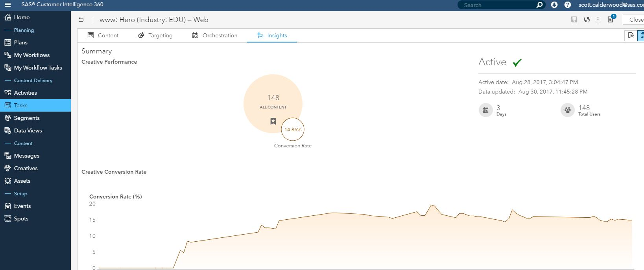Switch to the Content tab
Viewport: 644px width, 270px height.
[x=103, y=35]
